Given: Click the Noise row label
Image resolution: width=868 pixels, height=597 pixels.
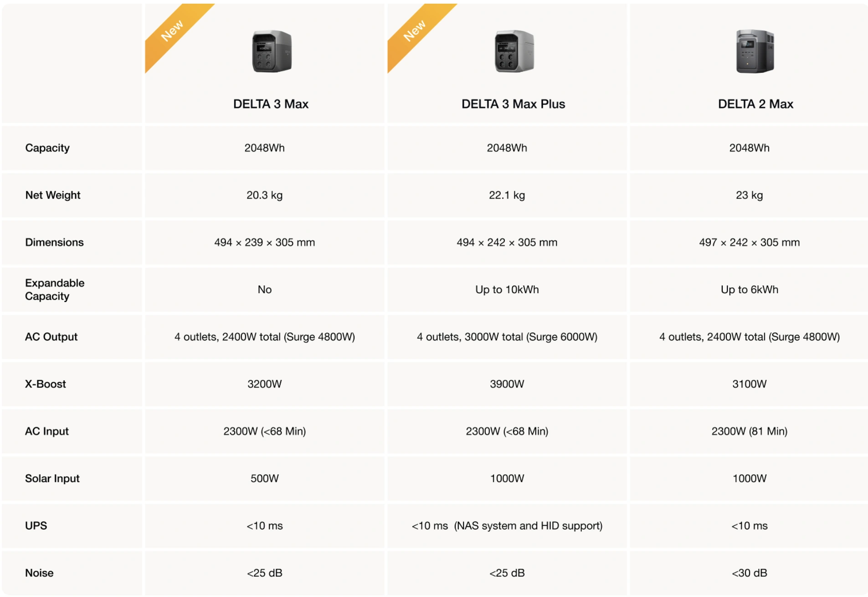Looking at the screenshot, I should click(39, 573).
